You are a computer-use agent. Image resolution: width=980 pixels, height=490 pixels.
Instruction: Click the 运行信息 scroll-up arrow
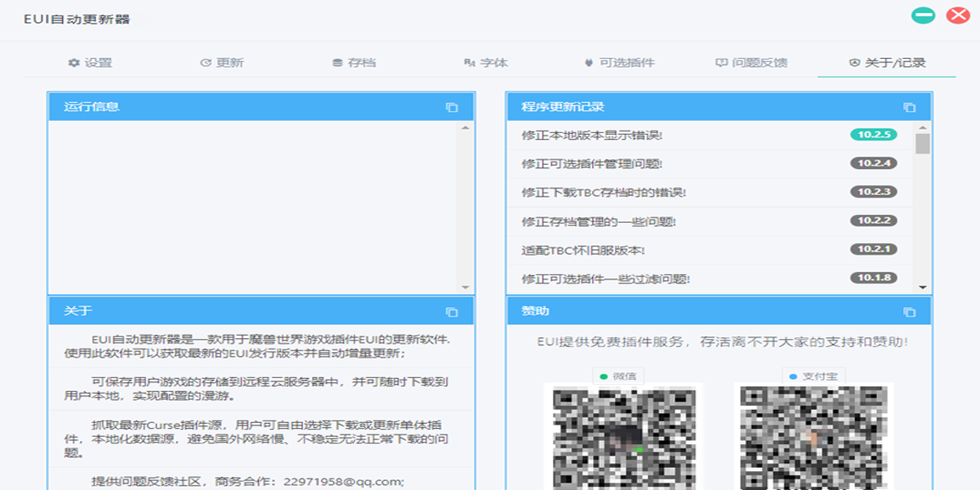(x=465, y=127)
